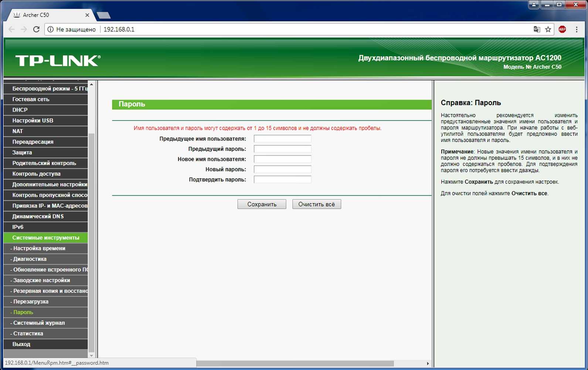Collapse Системные инструменты section
The image size is (588, 370).
(45, 238)
